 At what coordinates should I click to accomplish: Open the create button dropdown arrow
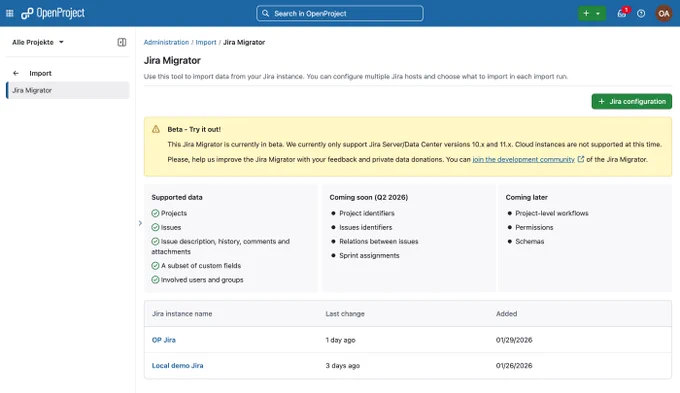coord(598,13)
